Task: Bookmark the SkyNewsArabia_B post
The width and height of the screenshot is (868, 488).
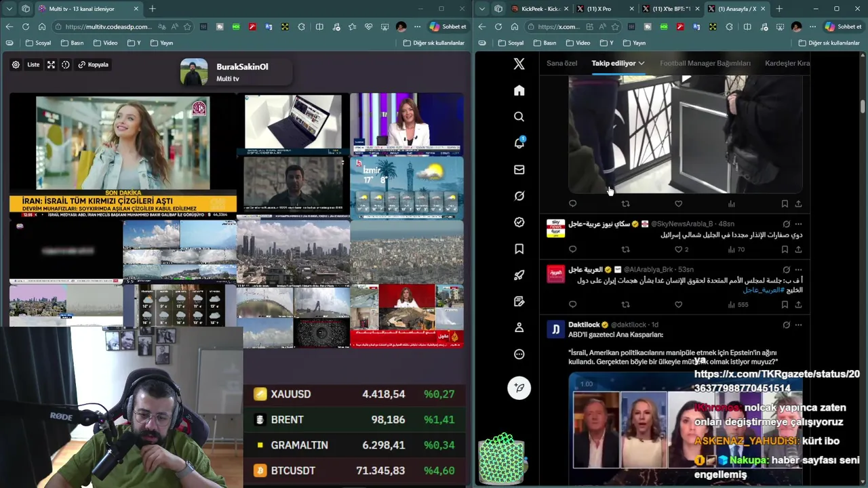Action: click(x=785, y=249)
